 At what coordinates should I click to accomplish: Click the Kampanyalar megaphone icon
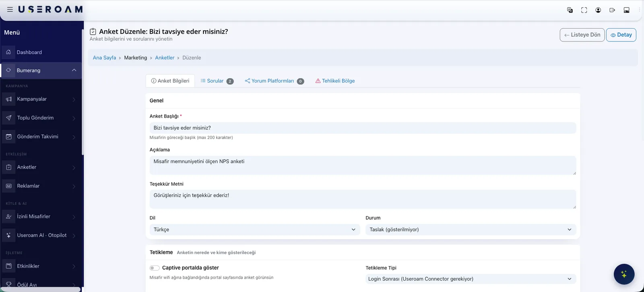[x=9, y=99]
